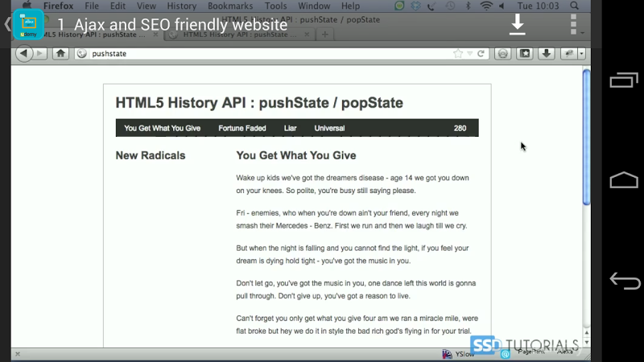This screenshot has width=644, height=362.
Task: Tap the Android home button
Action: coord(624,179)
